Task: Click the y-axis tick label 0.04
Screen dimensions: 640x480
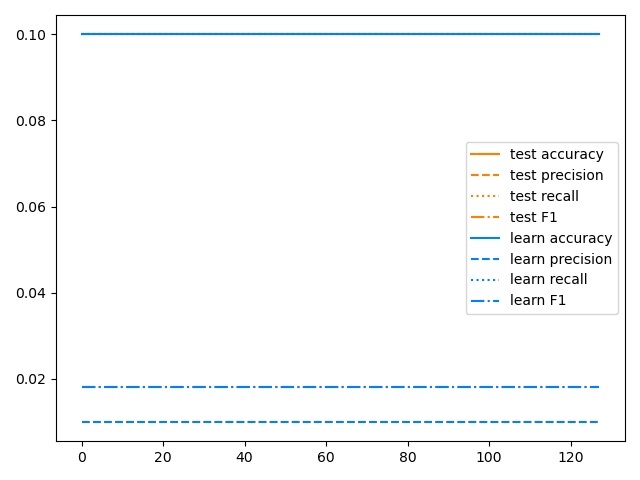Action: click(31, 293)
